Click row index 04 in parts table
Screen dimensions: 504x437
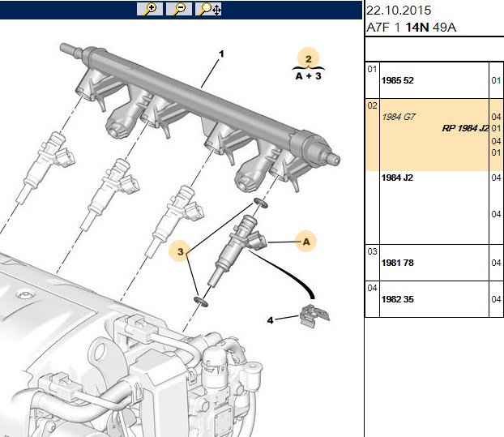point(372,288)
